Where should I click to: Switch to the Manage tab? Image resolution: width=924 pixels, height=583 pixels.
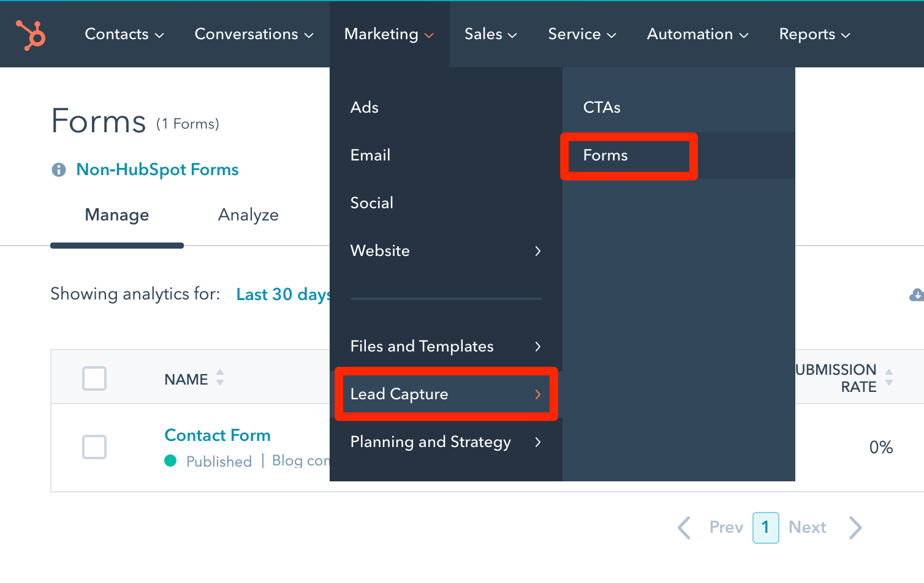tap(117, 215)
